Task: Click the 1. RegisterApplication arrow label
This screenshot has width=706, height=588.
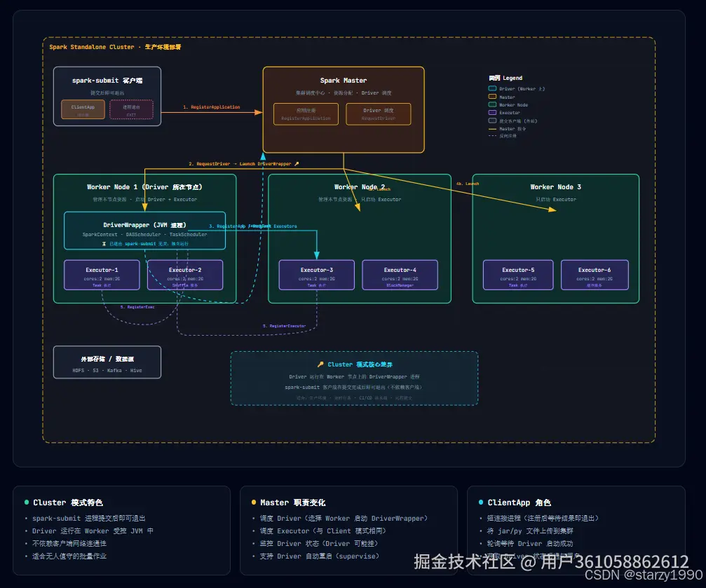Action: 212,107
